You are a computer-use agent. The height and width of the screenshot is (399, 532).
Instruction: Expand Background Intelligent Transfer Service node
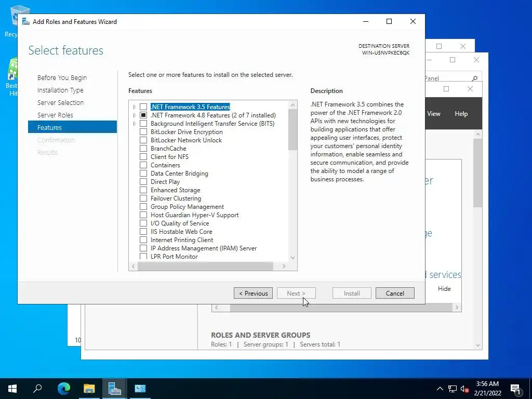tap(135, 124)
